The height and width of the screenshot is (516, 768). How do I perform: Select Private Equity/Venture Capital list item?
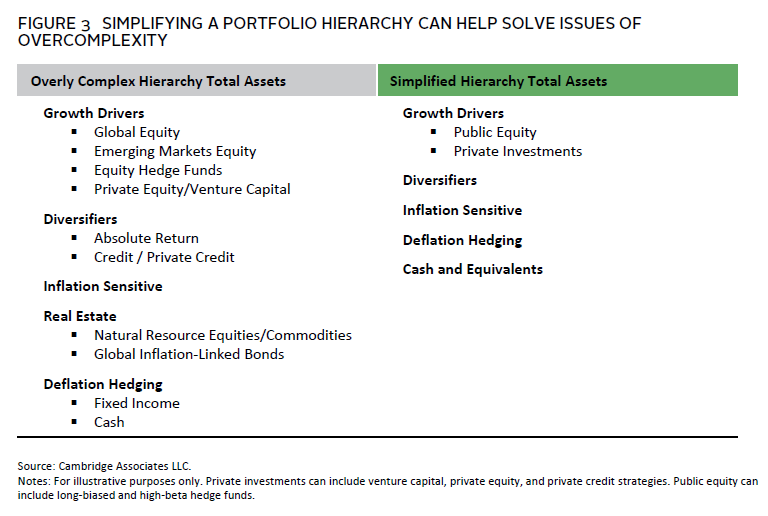[x=192, y=189]
